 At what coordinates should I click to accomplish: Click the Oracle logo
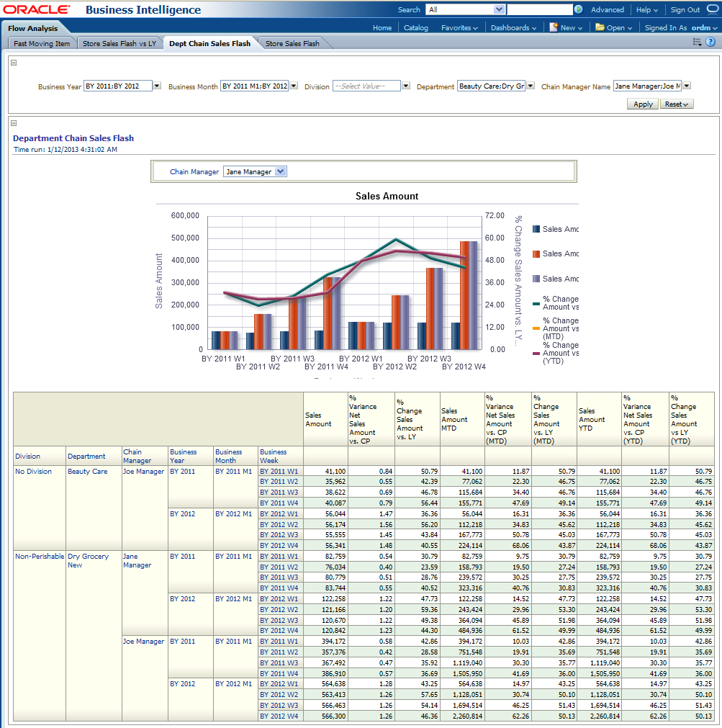(37, 10)
